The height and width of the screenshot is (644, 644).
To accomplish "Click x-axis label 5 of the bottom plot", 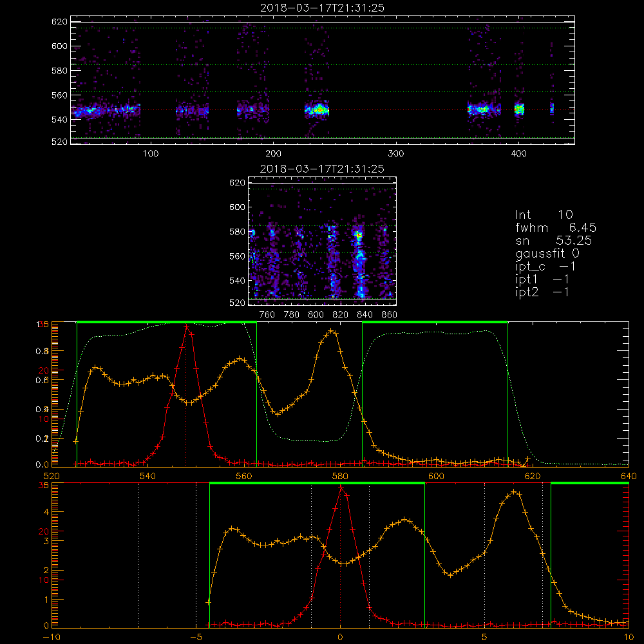I will [485, 637].
